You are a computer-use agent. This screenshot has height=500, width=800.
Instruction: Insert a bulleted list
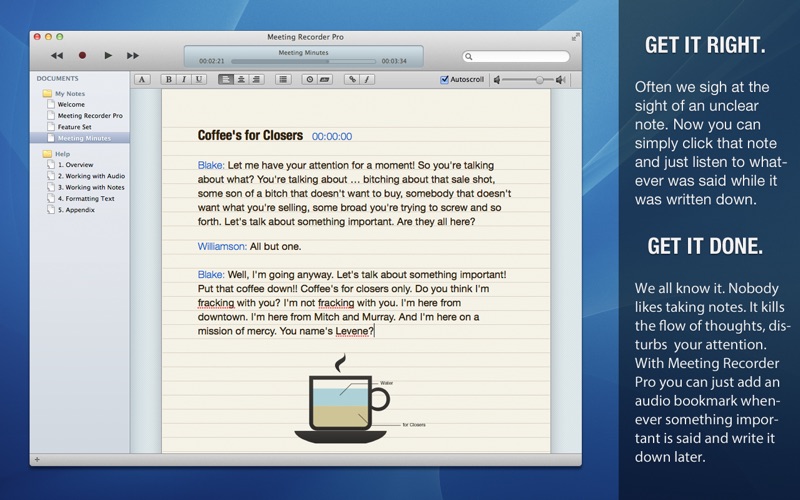pyautogui.click(x=283, y=79)
